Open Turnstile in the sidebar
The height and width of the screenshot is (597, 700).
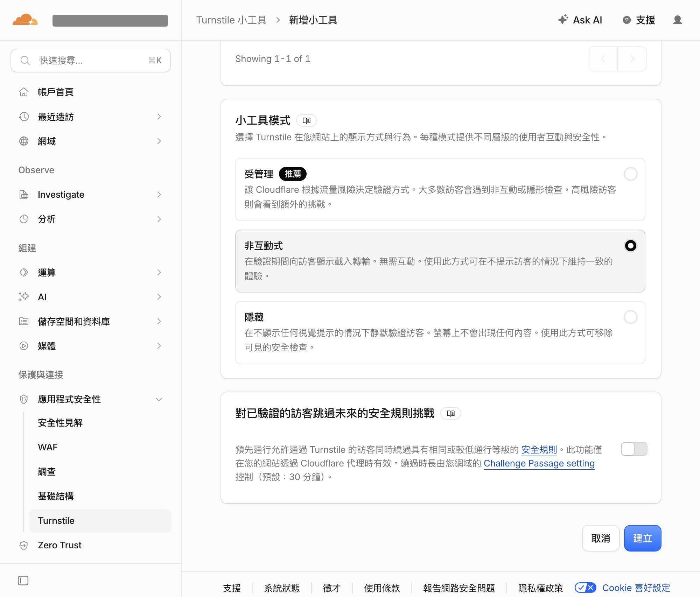click(100, 521)
